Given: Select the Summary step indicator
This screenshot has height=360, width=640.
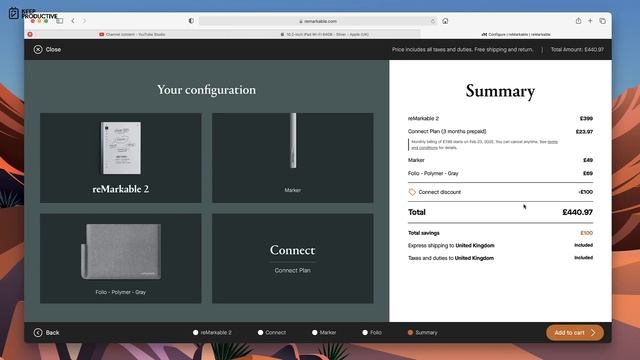Looking at the screenshot, I should coord(422,333).
